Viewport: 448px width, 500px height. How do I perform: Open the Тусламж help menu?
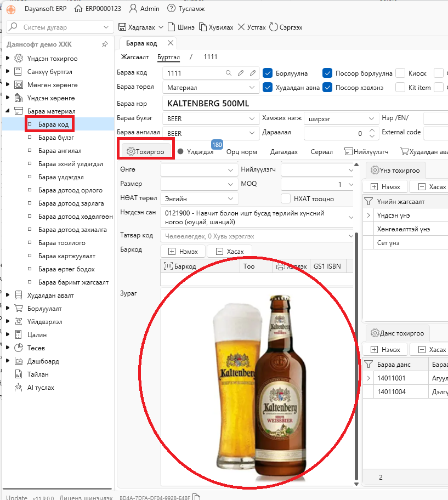(x=186, y=9)
